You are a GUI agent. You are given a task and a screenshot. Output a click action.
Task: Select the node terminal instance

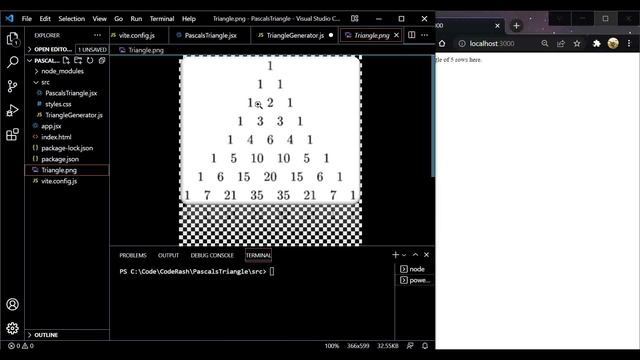[x=413, y=269]
